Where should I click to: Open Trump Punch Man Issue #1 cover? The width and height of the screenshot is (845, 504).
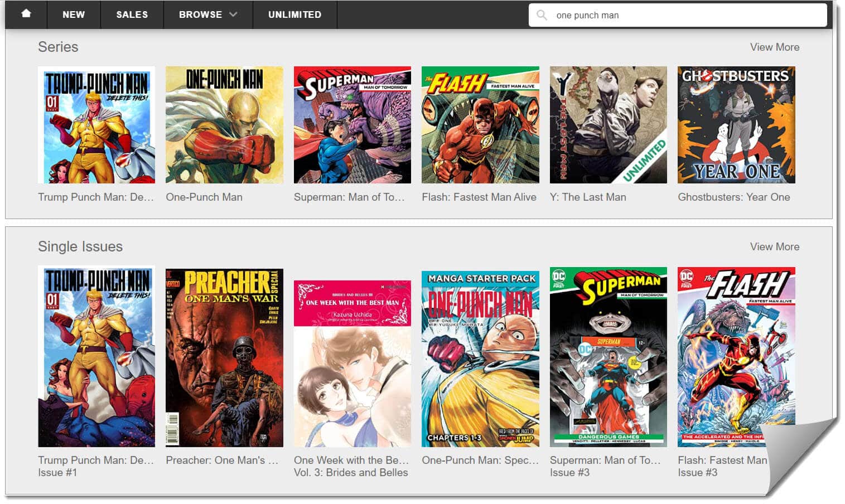point(96,357)
